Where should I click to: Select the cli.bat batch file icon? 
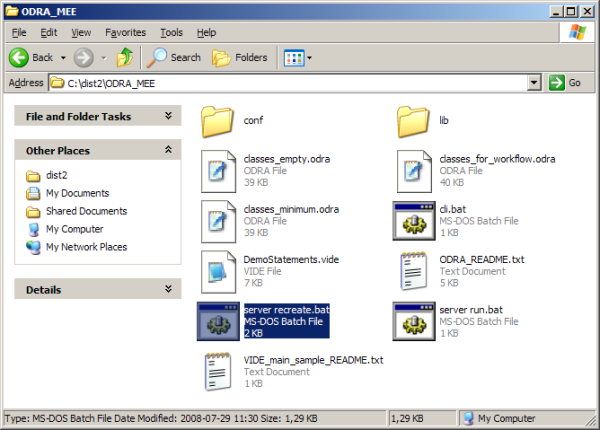[x=414, y=221]
